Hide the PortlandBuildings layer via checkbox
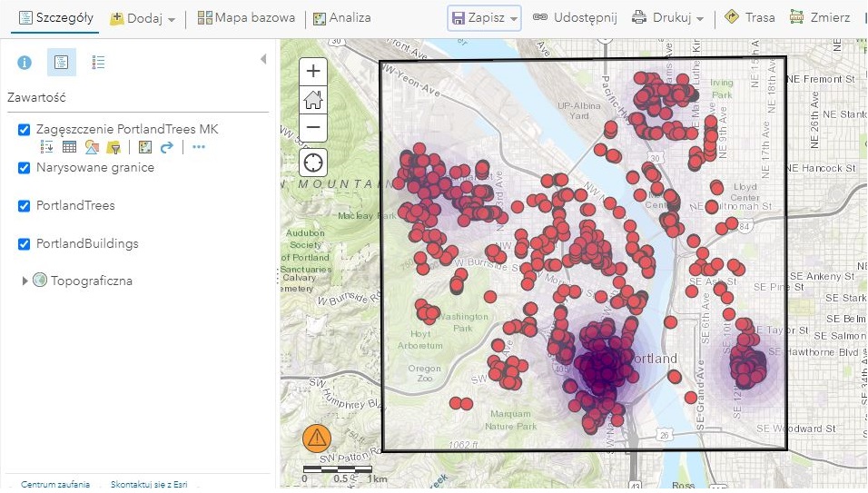The image size is (868, 493). pyautogui.click(x=25, y=244)
